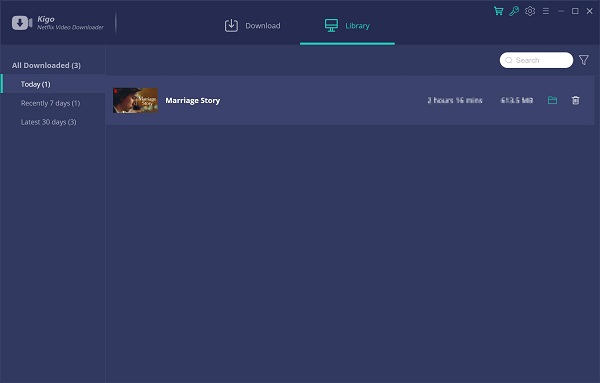Image resolution: width=600 pixels, height=383 pixels.
Task: Open the settings gear icon
Action: tap(530, 11)
